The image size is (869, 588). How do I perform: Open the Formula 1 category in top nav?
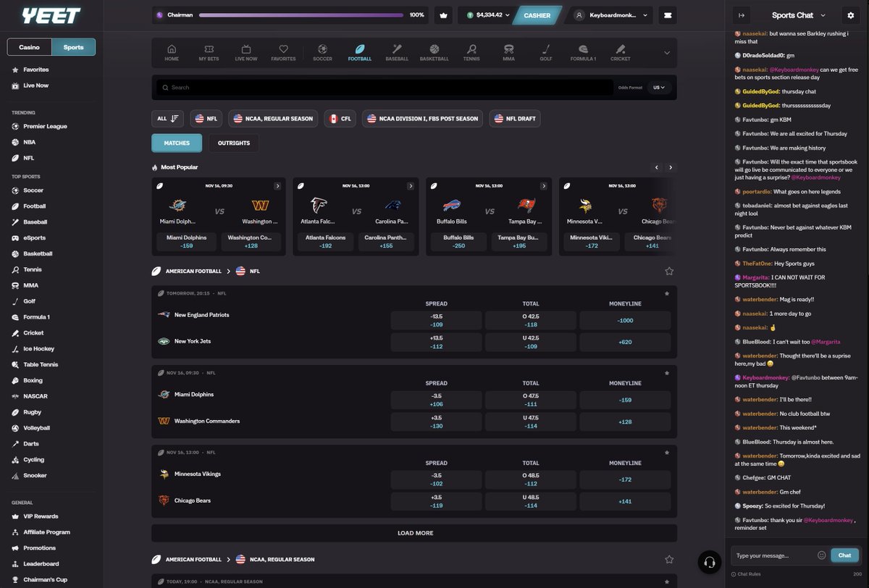[583, 53]
